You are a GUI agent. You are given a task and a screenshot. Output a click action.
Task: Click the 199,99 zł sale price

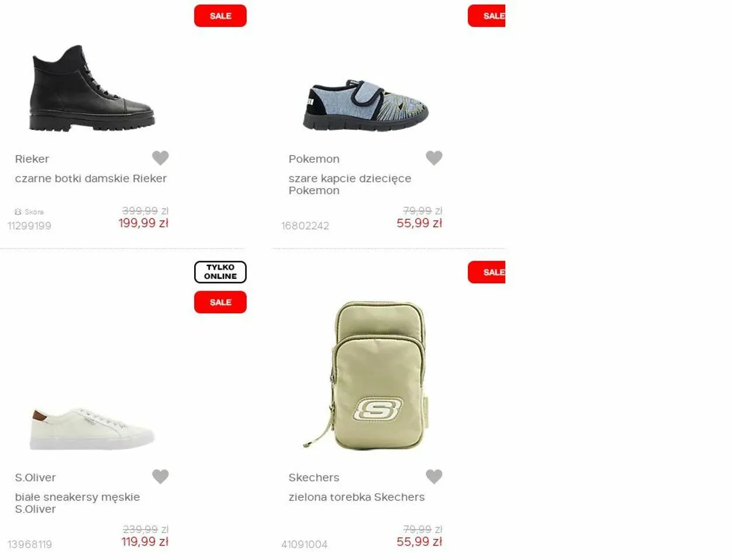143,223
